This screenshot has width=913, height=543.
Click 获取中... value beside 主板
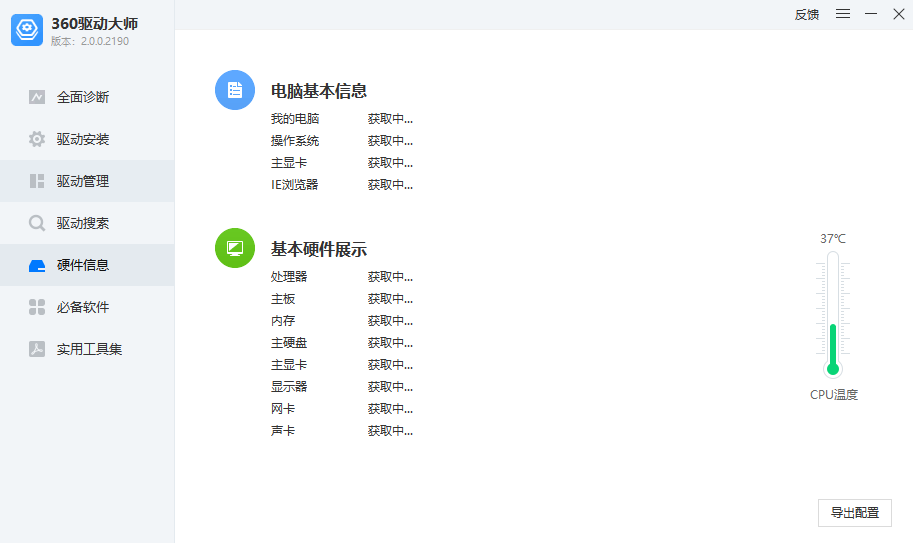390,299
